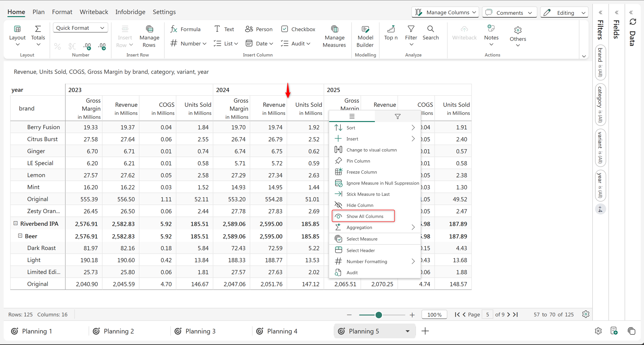Insert a Checkbox column
Viewport: 644px width, 345px height.
[x=298, y=29]
